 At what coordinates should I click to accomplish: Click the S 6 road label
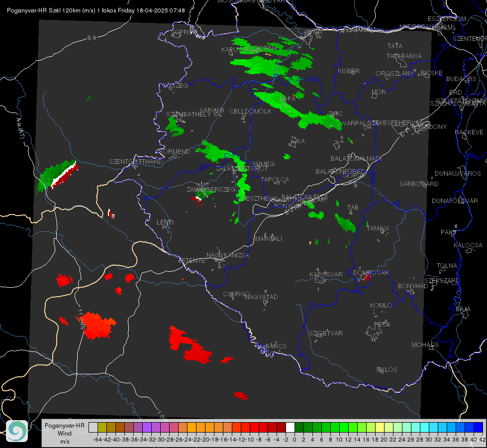(x=92, y=38)
